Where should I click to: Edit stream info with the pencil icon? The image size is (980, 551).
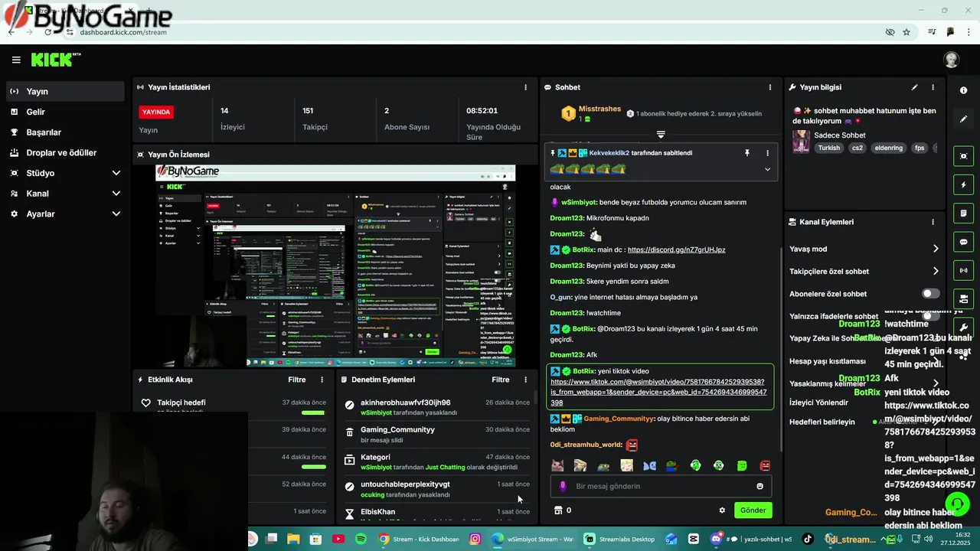[x=914, y=87]
